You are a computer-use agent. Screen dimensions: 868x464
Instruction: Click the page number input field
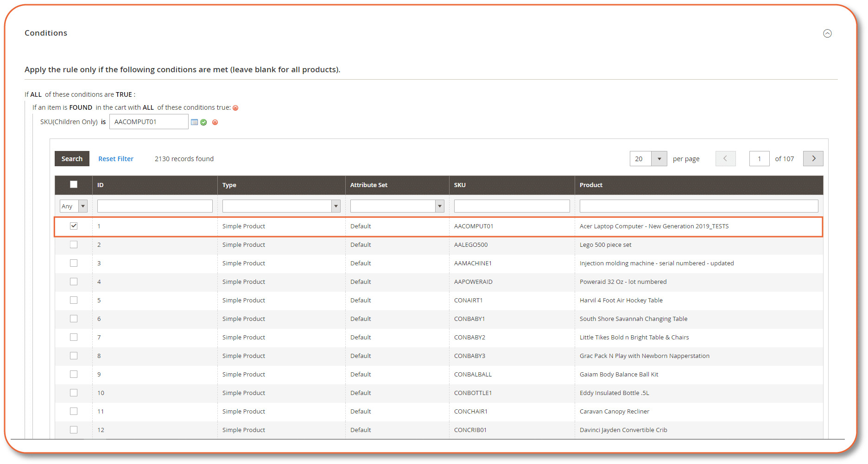pos(759,158)
